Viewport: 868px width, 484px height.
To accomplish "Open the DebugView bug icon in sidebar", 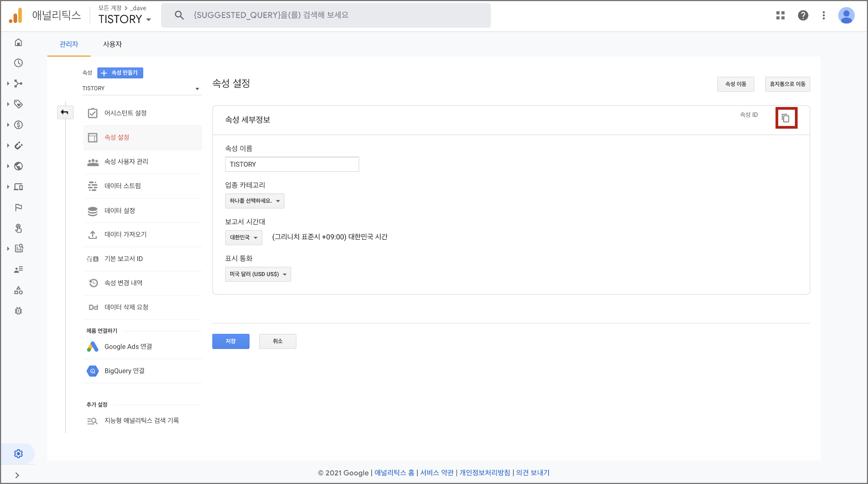I will click(18, 311).
